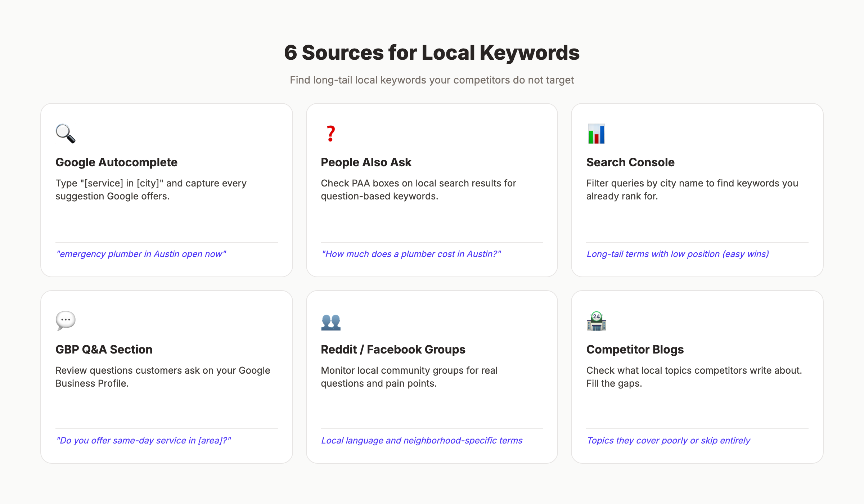The image size is (864, 504).
Task: Click the "How much does a plumber cost" example
Action: click(411, 254)
